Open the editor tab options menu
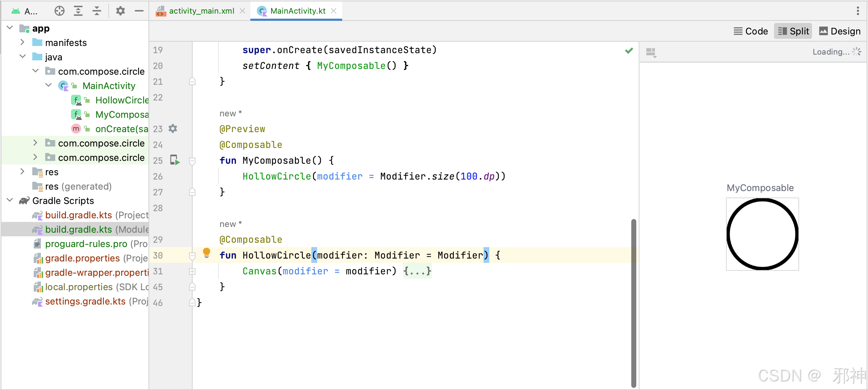 (x=858, y=11)
